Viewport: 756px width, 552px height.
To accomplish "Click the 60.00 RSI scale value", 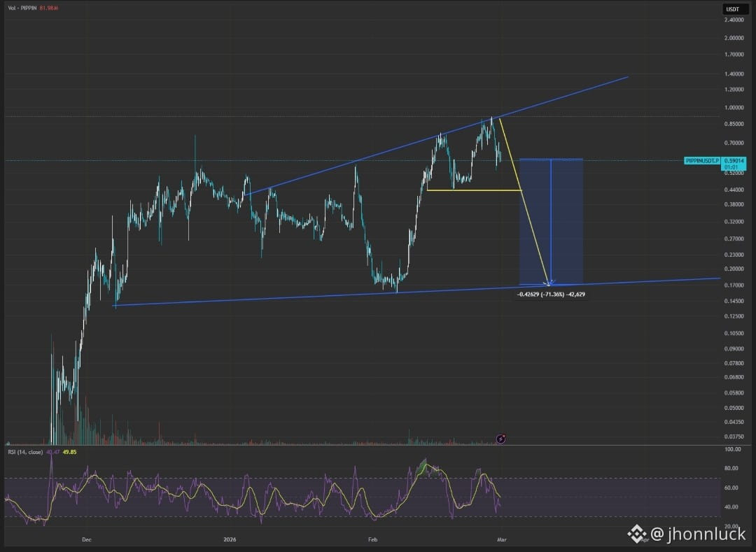I will pos(733,488).
